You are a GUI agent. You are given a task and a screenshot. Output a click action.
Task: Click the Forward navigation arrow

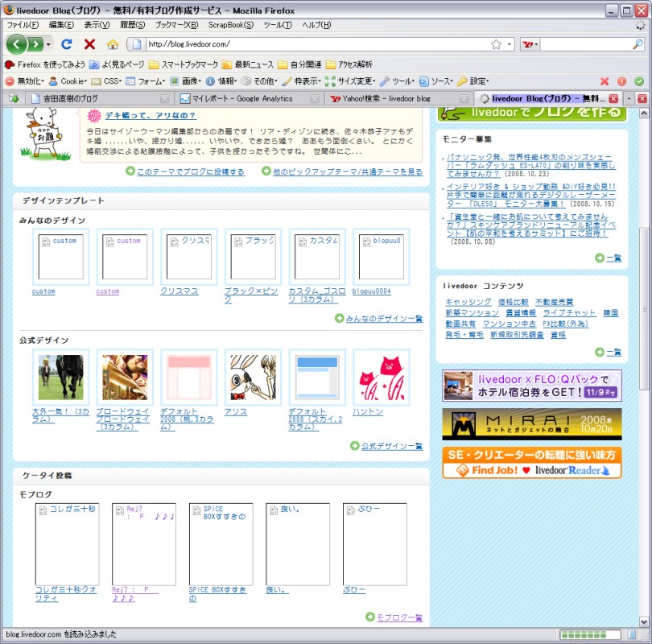point(35,44)
